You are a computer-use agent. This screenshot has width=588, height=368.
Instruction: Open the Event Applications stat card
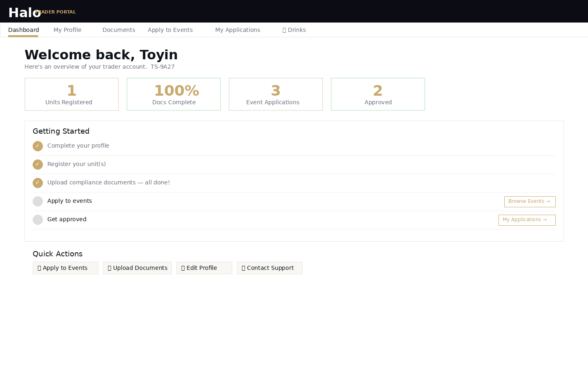[276, 94]
